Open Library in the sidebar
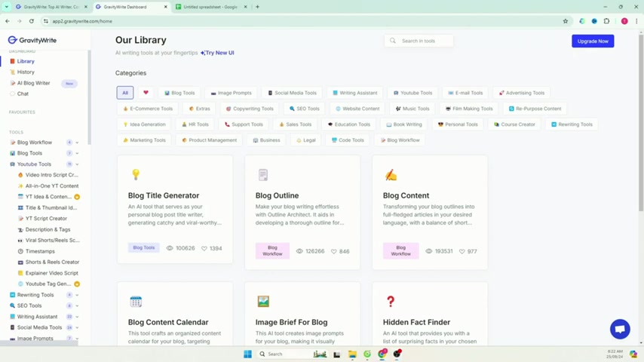This screenshot has width=644, height=362. 26,61
